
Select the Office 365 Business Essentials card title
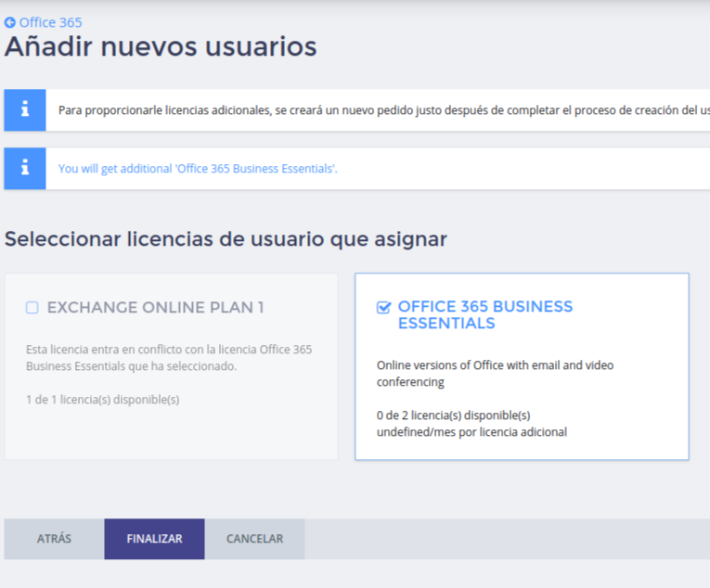tap(485, 314)
